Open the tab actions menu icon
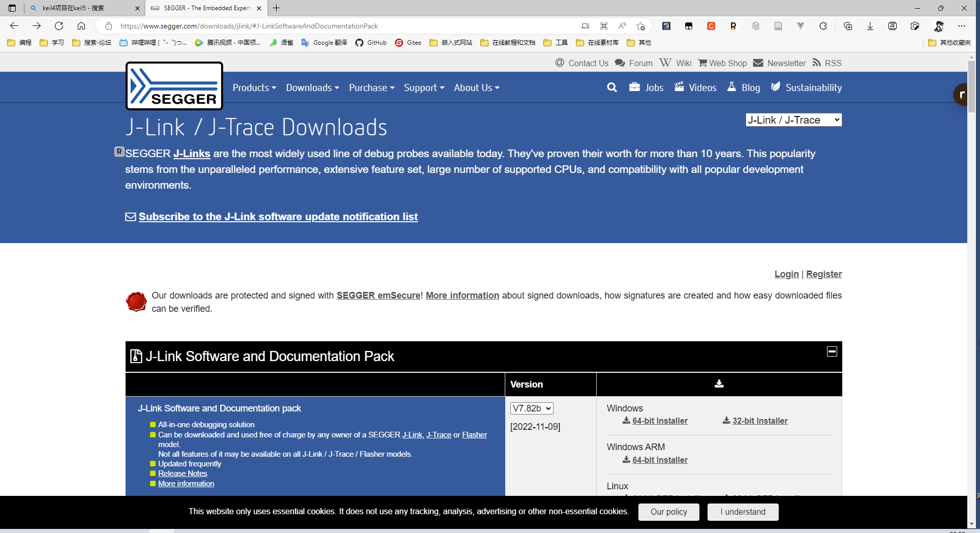Viewport: 980px width, 533px height. [x=12, y=8]
